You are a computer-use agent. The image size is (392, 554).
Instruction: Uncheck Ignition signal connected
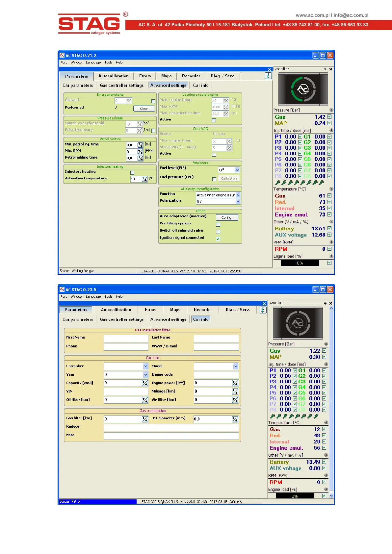[218, 239]
